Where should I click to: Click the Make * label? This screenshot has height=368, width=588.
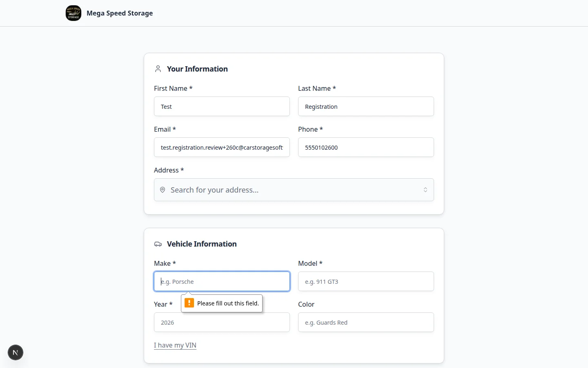[165, 263]
